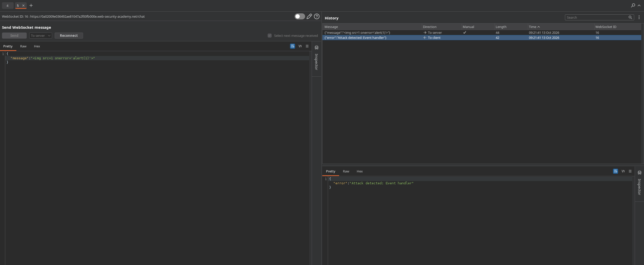Select Hex tab in history viewer
The width and height of the screenshot is (644, 265).
[360, 171]
